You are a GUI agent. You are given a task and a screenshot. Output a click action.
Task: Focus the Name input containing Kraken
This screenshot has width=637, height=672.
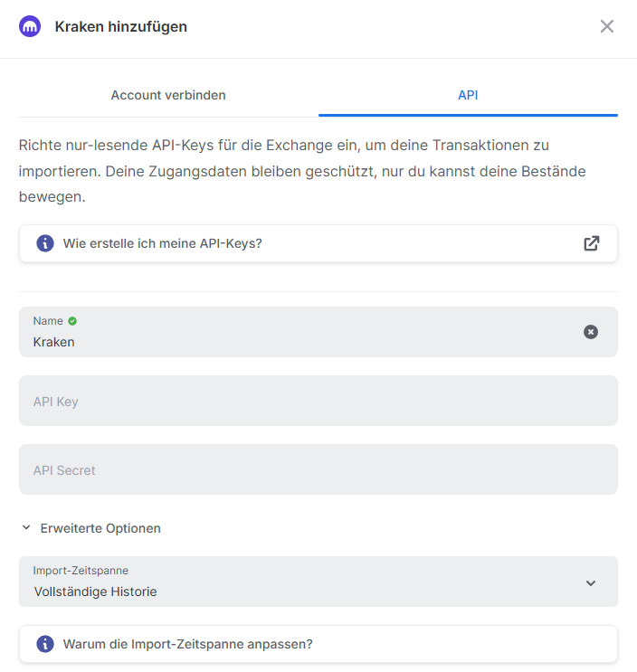coord(318,332)
